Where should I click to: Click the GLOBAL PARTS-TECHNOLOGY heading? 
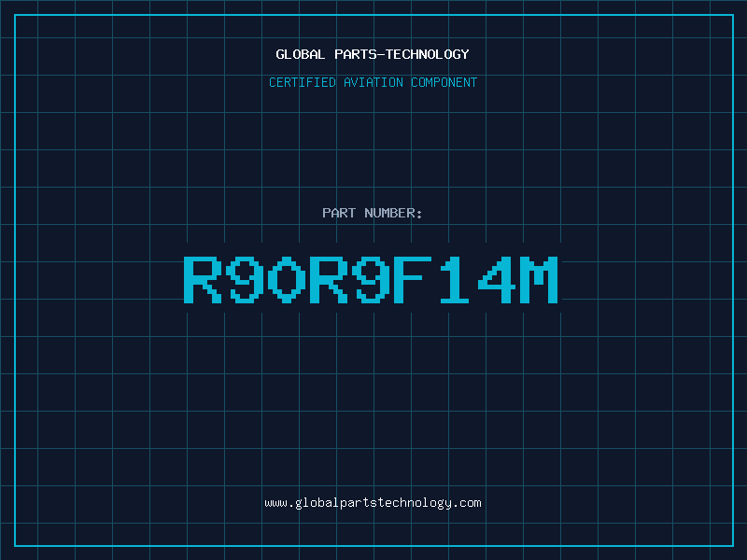click(x=373, y=54)
